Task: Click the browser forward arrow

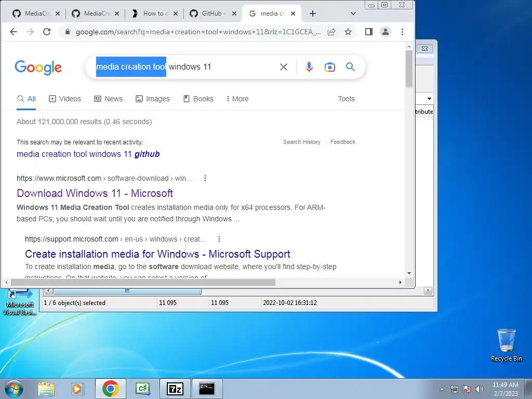Action: [x=30, y=32]
